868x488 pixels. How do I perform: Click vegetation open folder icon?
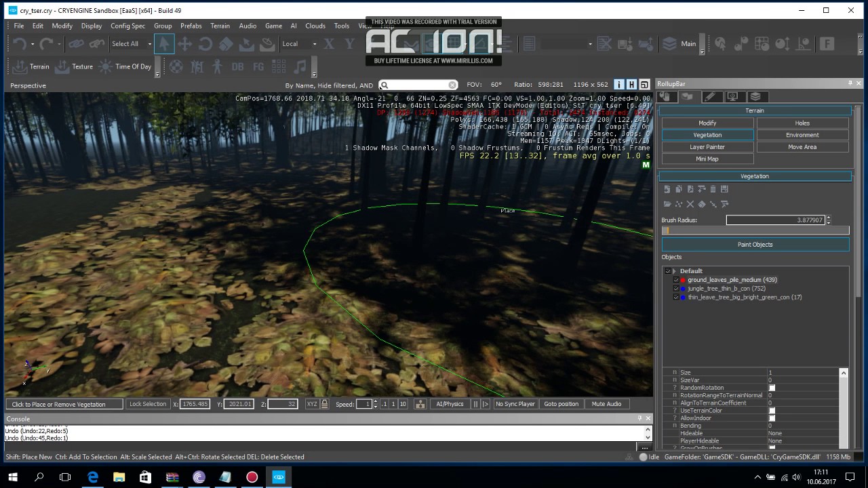667,204
